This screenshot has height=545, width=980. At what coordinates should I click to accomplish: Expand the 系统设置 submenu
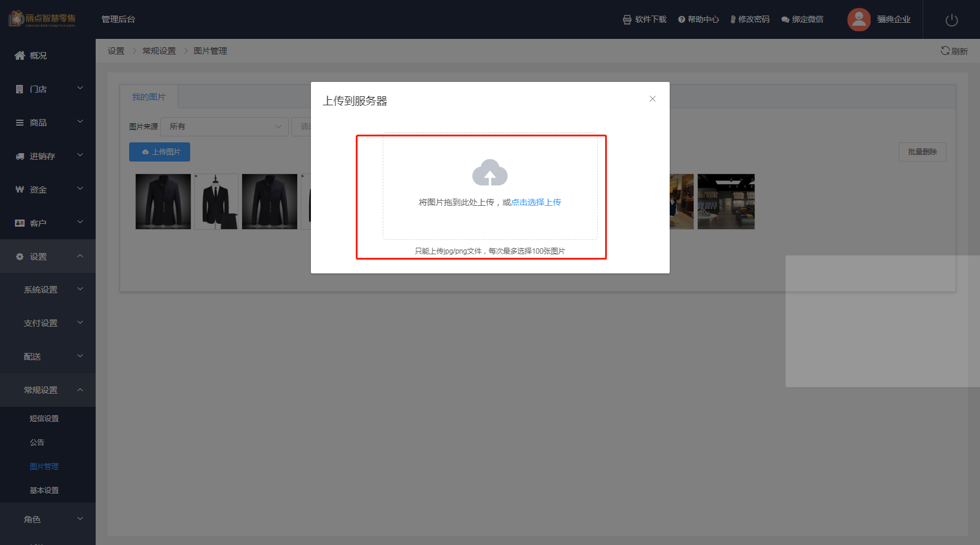pos(48,290)
